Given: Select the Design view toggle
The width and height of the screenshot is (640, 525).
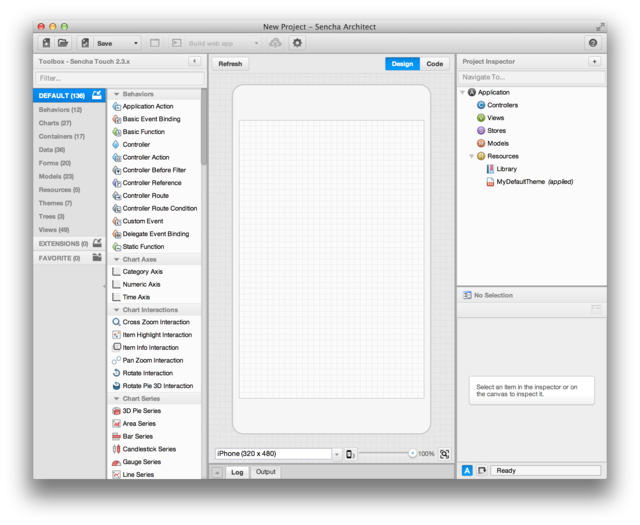Looking at the screenshot, I should pos(402,64).
